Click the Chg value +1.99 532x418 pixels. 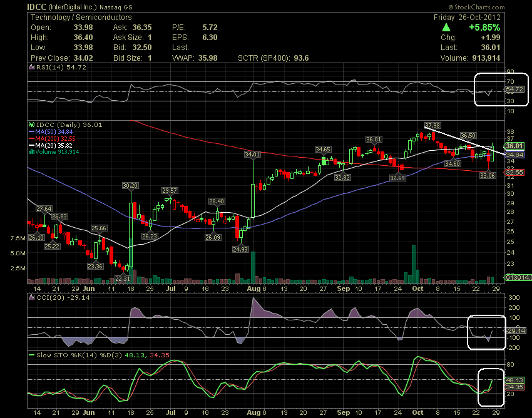tap(491, 38)
